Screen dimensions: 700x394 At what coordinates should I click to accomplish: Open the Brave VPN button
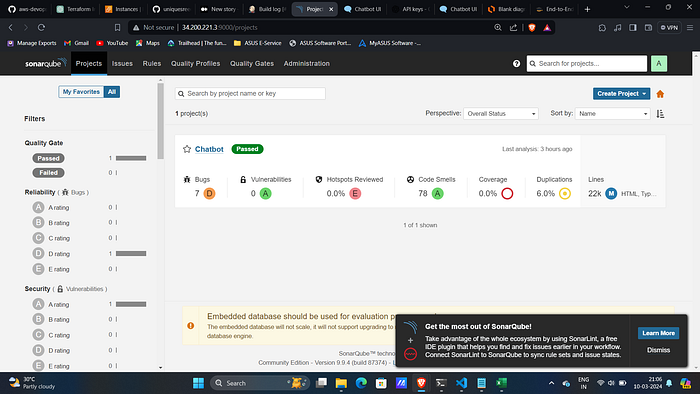(x=669, y=28)
